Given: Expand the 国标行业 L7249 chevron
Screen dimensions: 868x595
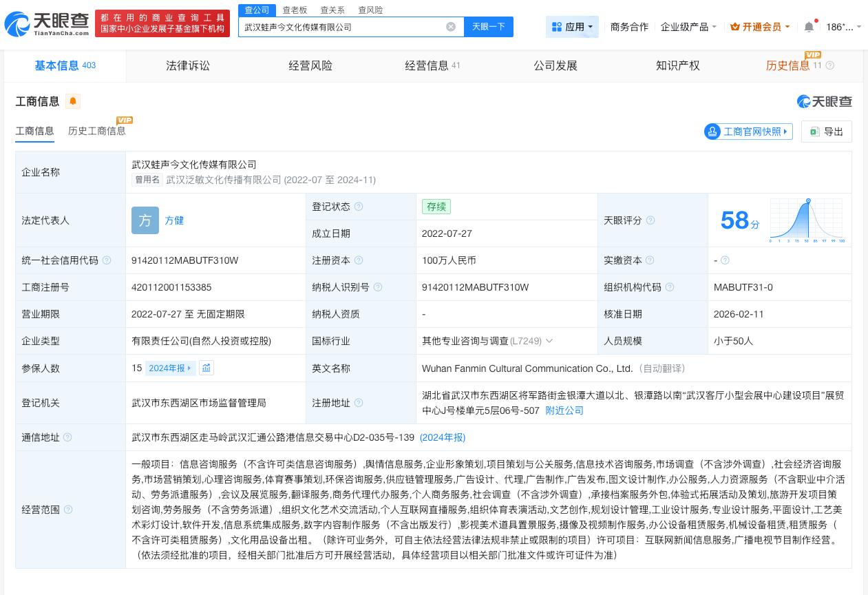Looking at the screenshot, I should coord(549,341).
